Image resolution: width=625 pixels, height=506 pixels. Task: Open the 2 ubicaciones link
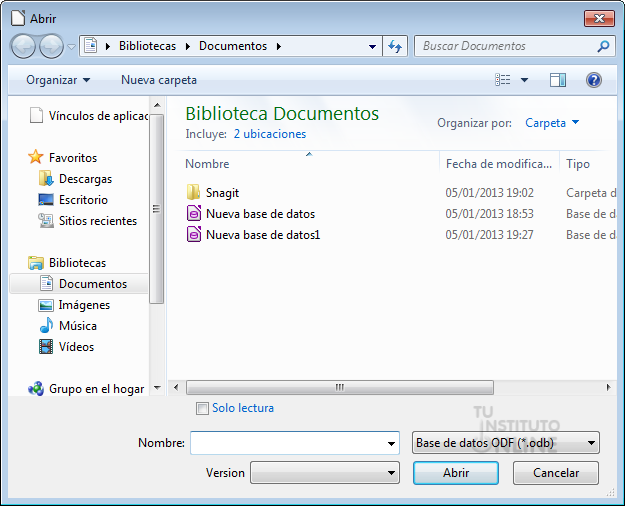270,134
